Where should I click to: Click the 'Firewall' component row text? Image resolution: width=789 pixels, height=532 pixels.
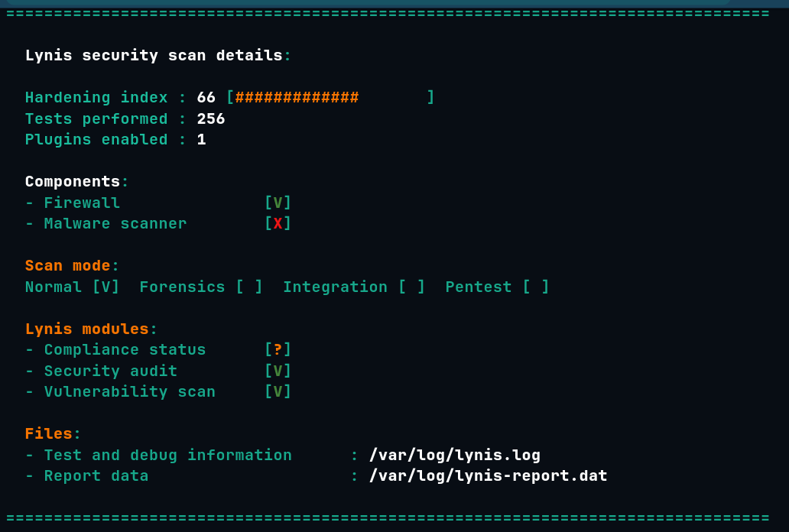click(82, 203)
